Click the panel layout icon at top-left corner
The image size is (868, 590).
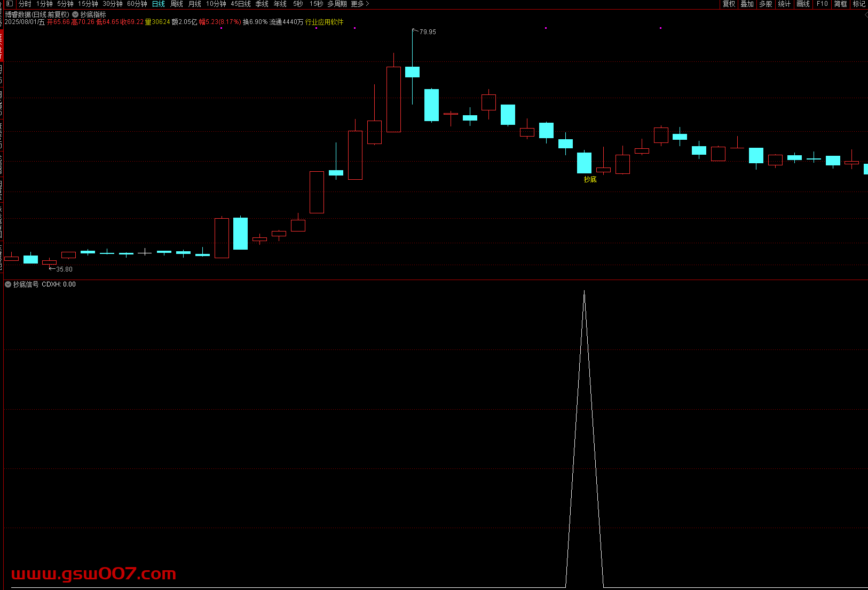point(10,4)
